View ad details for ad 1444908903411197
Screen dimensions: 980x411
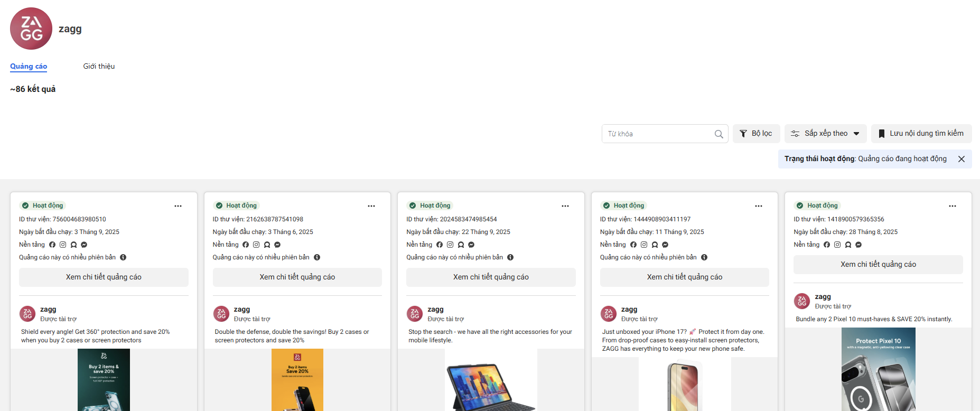click(685, 277)
